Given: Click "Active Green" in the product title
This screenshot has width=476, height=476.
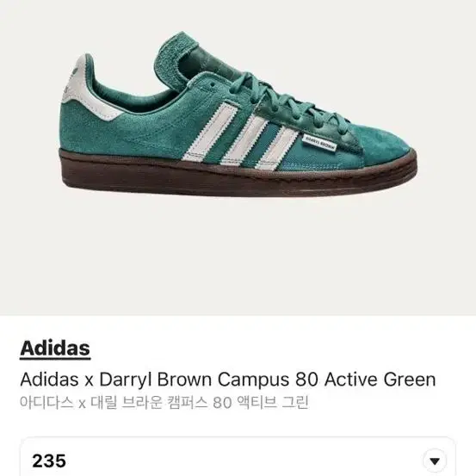Looking at the screenshot, I should [x=380, y=380].
